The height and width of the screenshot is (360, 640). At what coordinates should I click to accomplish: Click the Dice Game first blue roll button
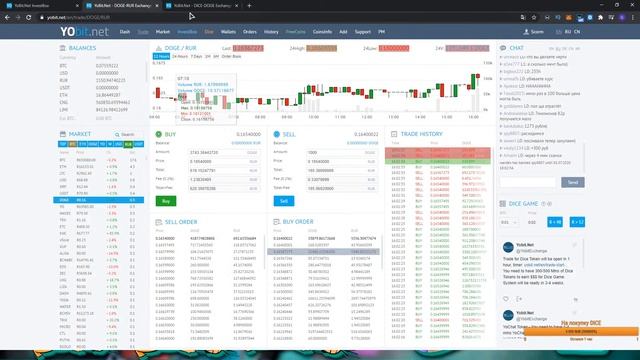tap(555, 222)
